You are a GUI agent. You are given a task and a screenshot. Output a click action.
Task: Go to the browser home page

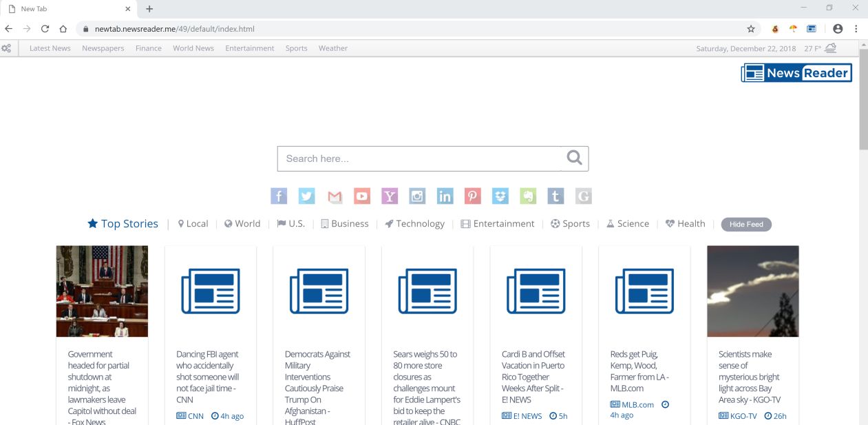(63, 29)
